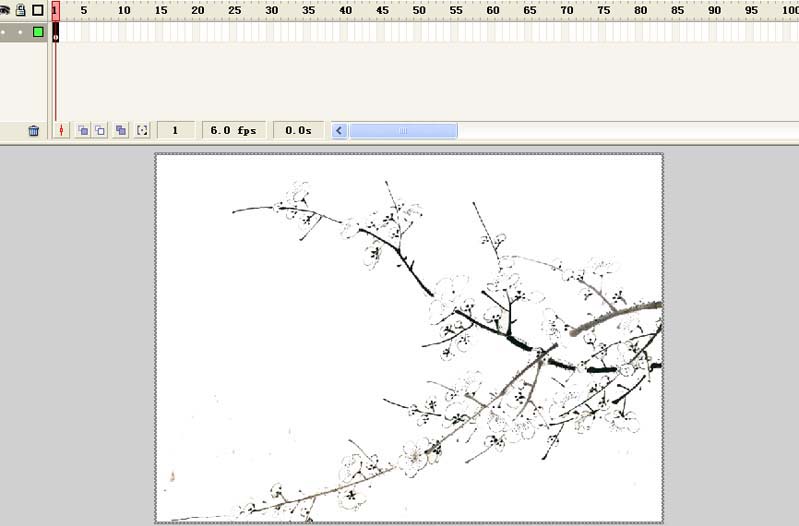The image size is (799, 526).
Task: Click frame number 80 on the timeline ruler
Action: tap(641, 10)
